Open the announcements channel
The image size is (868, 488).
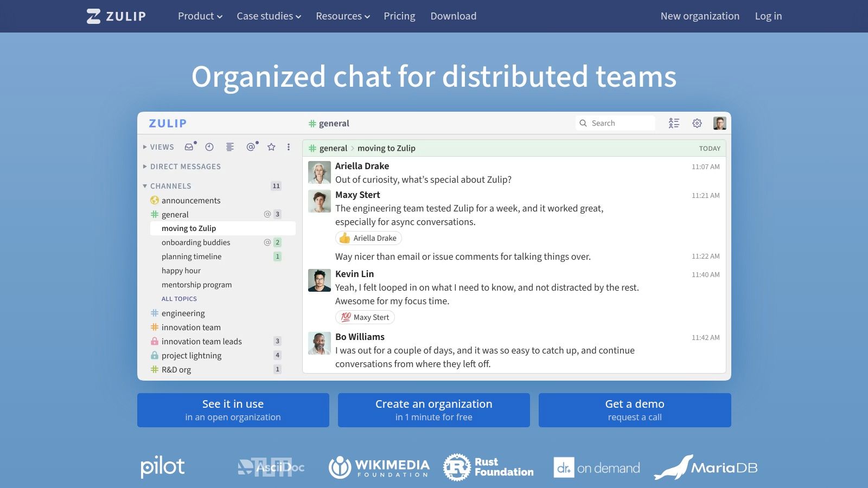click(x=191, y=201)
